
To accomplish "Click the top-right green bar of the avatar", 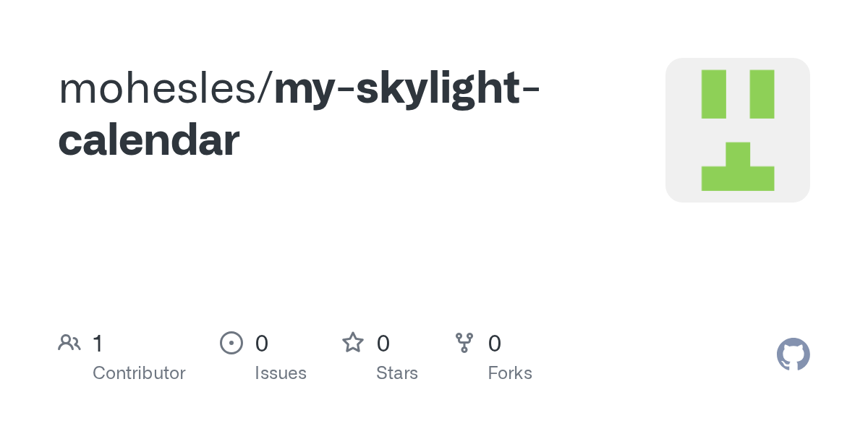I will (762, 94).
